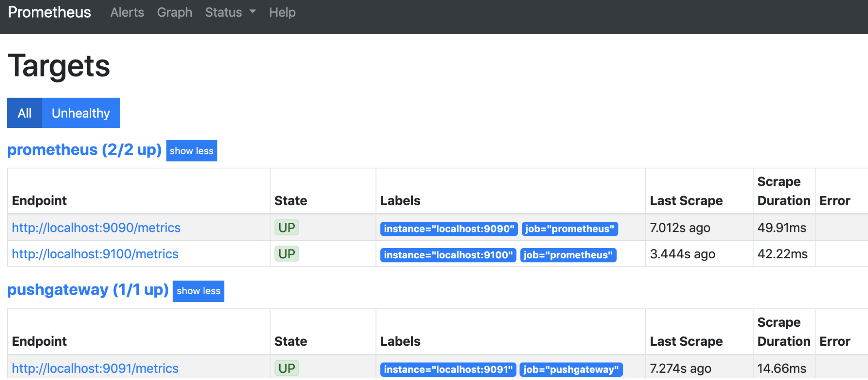
Task: Open the pushgateway (1/1 up) heading link
Action: pyautogui.click(x=88, y=290)
